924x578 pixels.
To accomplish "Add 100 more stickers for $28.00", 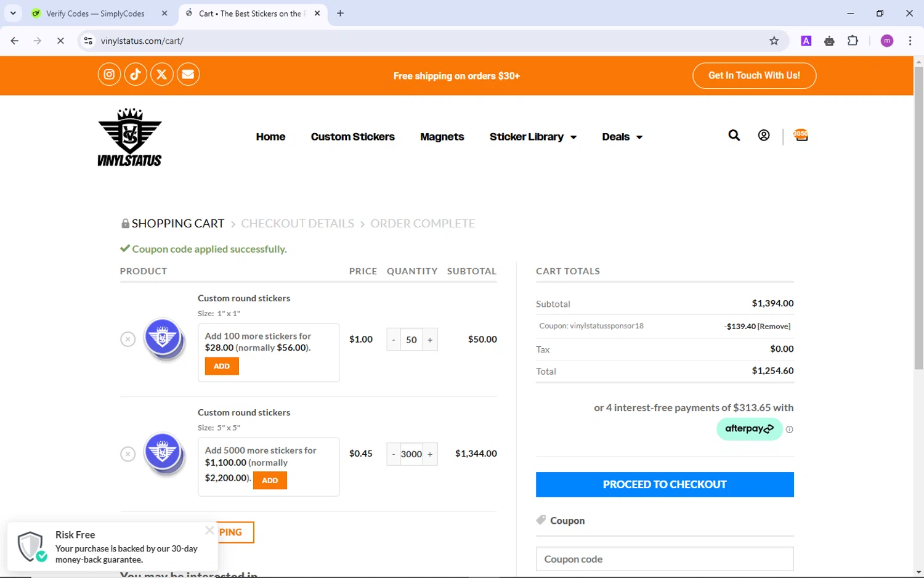I will coord(222,366).
